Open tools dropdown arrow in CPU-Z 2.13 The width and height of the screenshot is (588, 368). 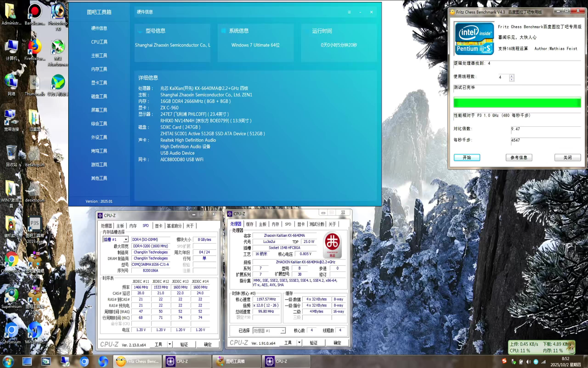[170, 344]
